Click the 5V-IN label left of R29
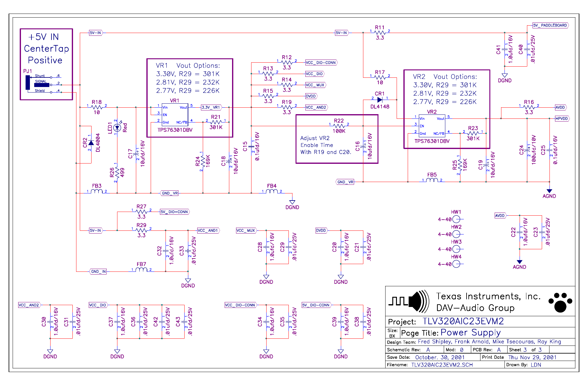Image resolution: width=588 pixels, height=381 pixels. point(96,230)
